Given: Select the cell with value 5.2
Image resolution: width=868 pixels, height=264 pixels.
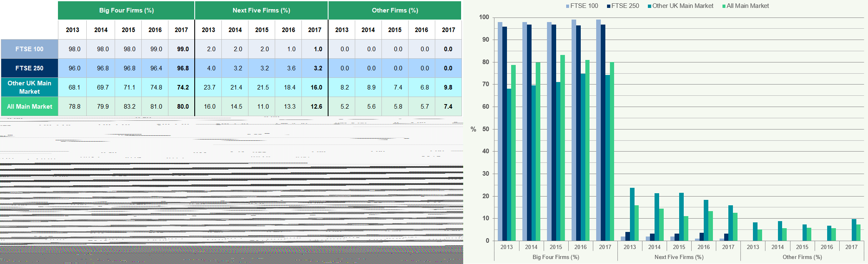Looking at the screenshot, I should point(342,107).
